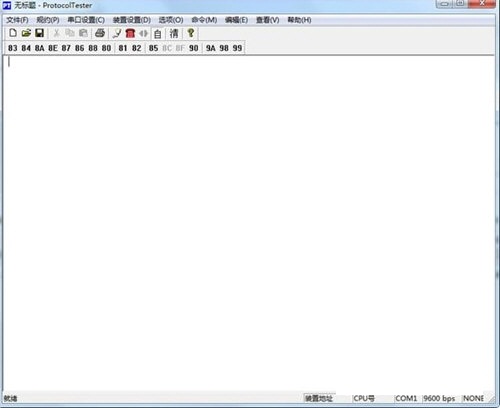Click the COM1 status bar entry
The height and width of the screenshot is (408, 500).
pos(406,398)
